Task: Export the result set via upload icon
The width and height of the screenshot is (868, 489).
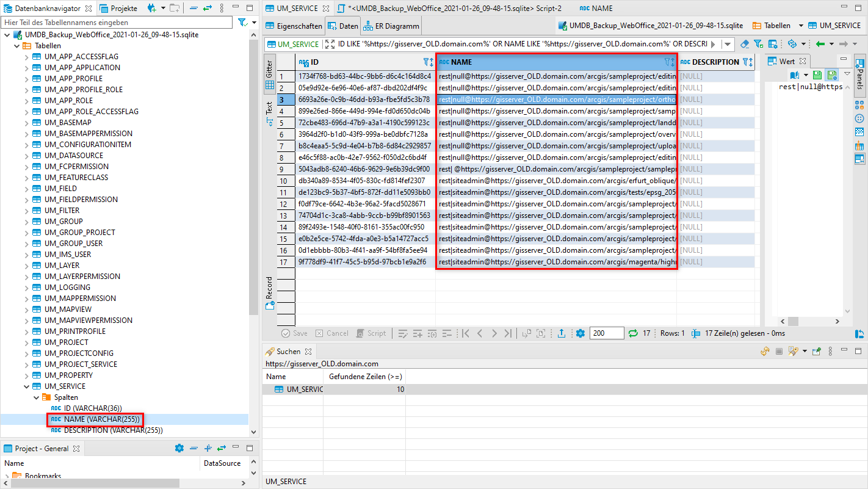Action: (561, 333)
